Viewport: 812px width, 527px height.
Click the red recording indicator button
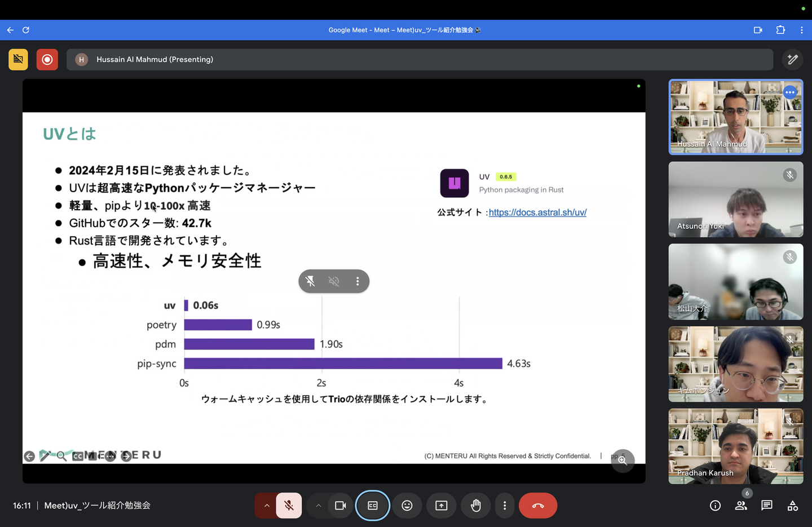point(47,59)
